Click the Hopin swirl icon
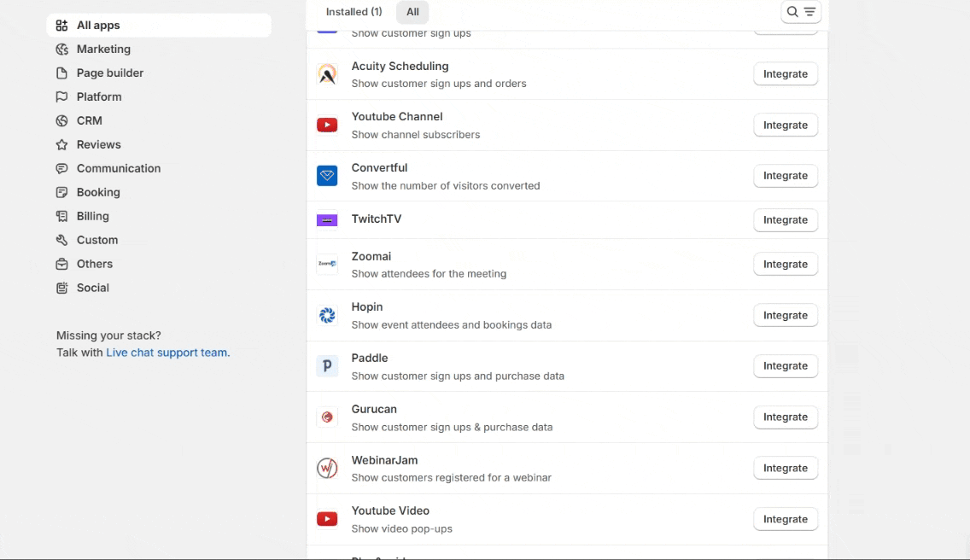The height and width of the screenshot is (560, 970). pyautogui.click(x=327, y=316)
